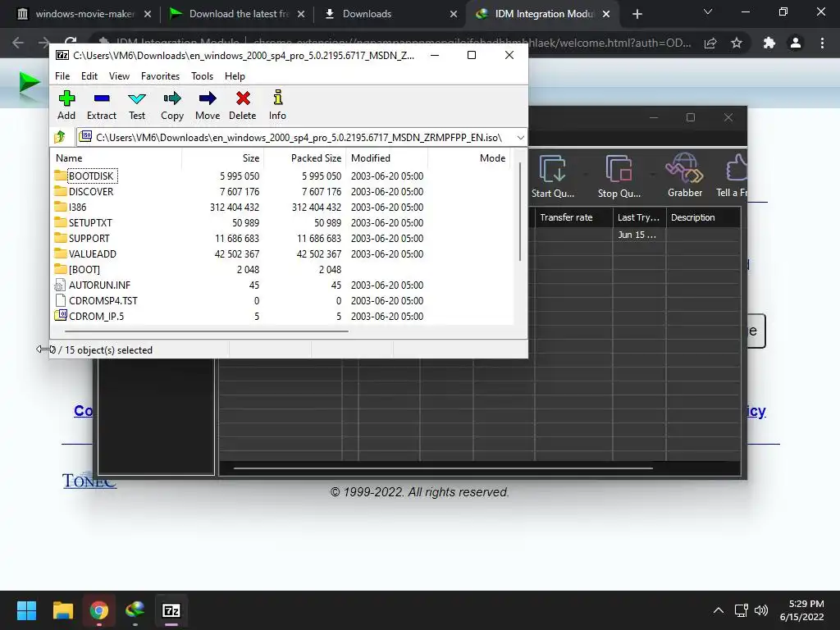Click Transfer rate column header in IDM

[x=573, y=217]
